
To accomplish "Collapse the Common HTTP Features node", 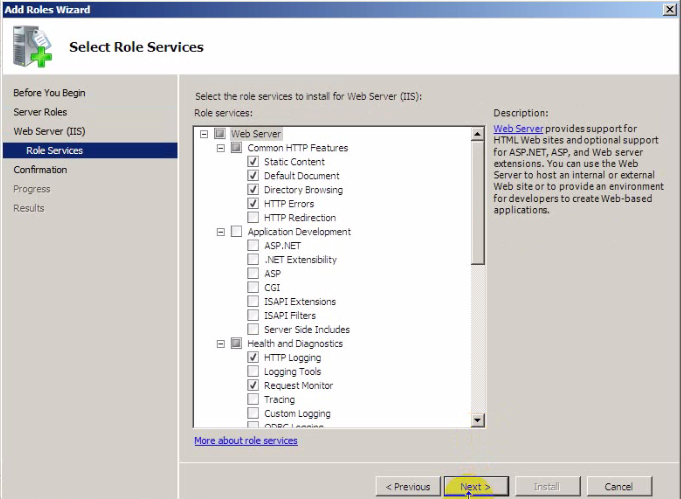I will pos(221,148).
